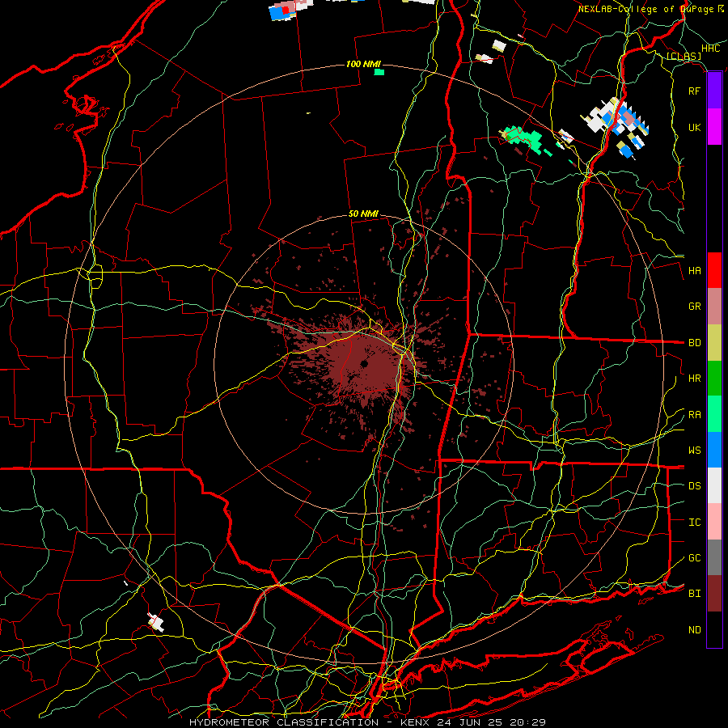The height and width of the screenshot is (728, 728).
Task: Click the radar site center black dot
Action: 364,365
